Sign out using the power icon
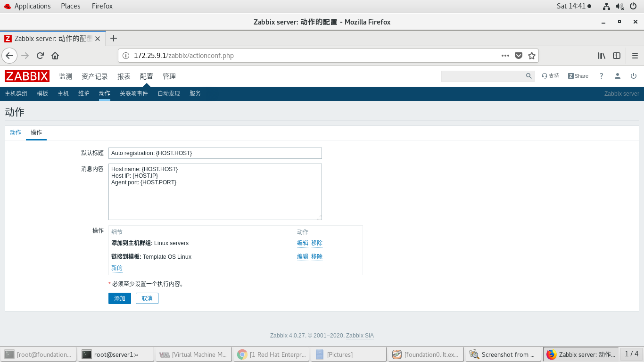The width and height of the screenshot is (644, 362). pos(634,76)
